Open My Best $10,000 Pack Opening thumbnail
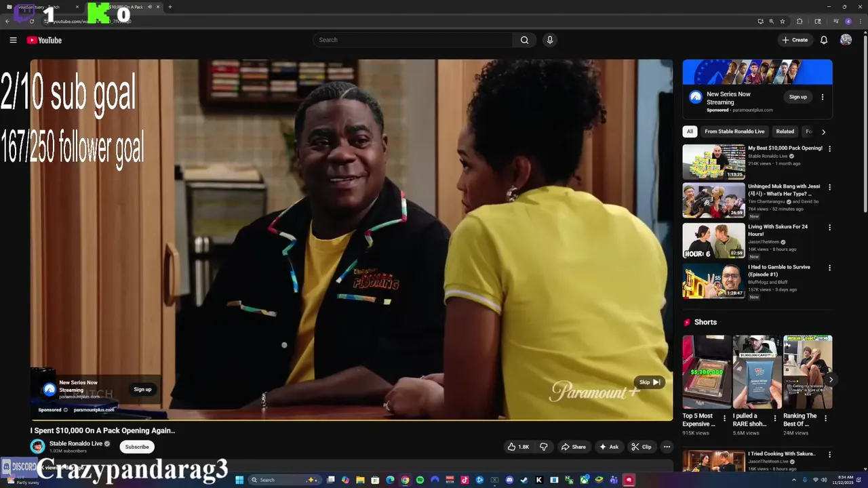This screenshot has height=488, width=868. [713, 162]
